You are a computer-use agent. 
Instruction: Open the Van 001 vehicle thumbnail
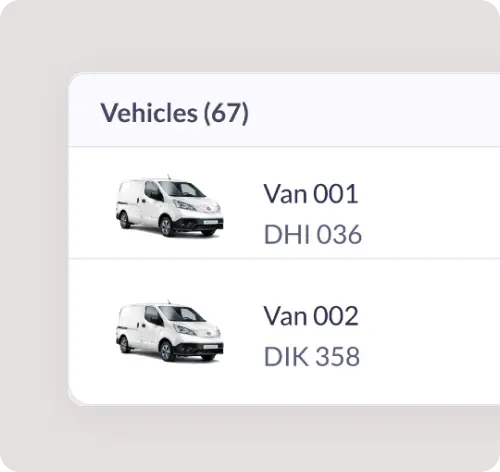click(x=169, y=206)
